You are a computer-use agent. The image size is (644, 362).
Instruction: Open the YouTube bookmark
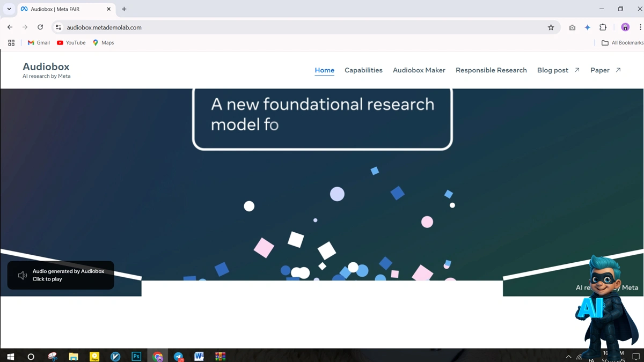pos(71,43)
